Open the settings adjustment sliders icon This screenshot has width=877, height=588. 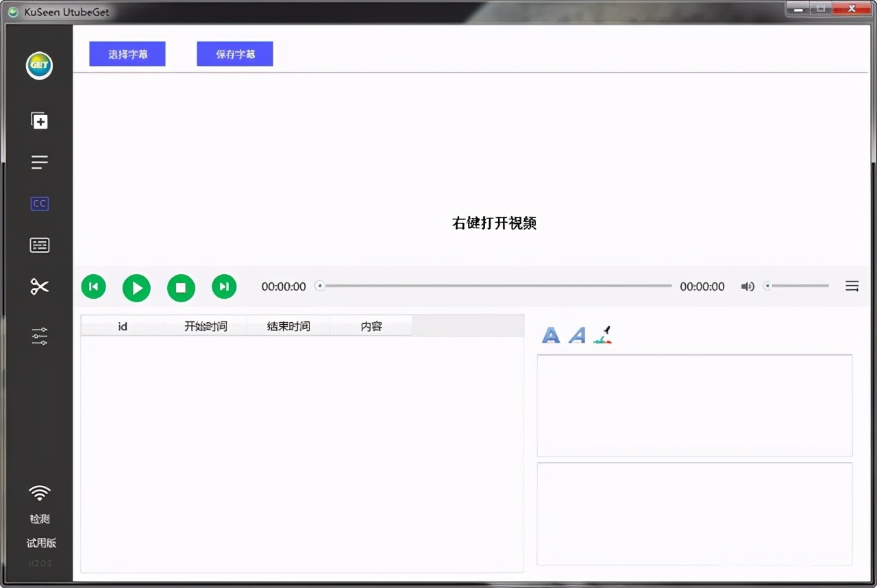(x=39, y=336)
